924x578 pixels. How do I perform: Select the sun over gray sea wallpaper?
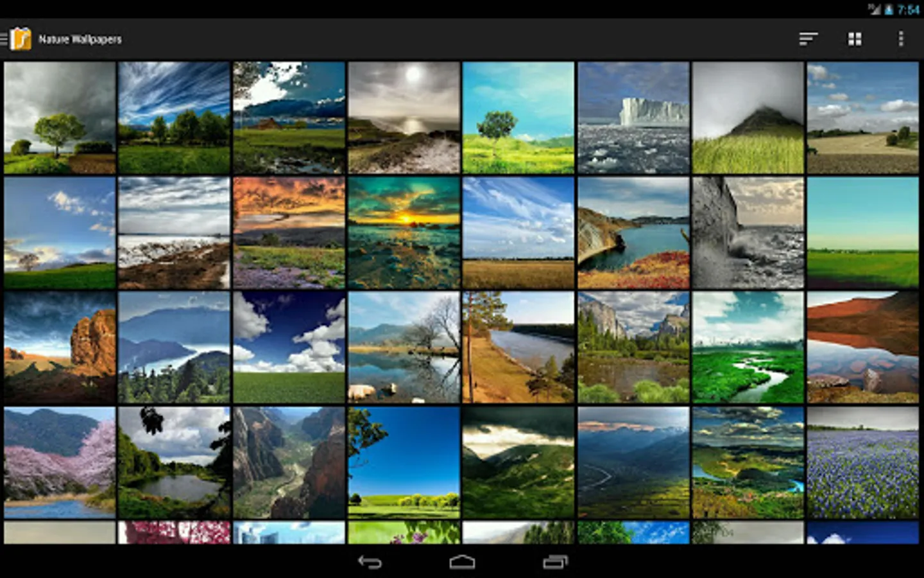[x=404, y=118]
